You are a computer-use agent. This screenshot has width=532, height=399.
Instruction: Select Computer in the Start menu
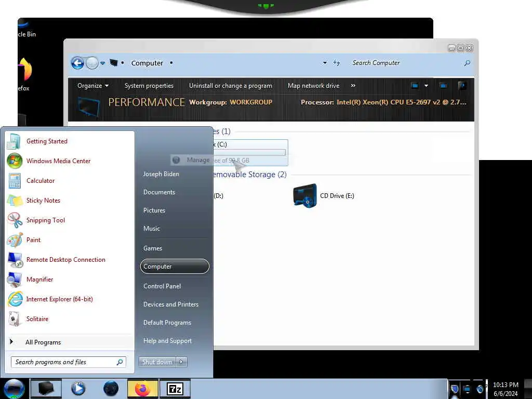(175, 267)
